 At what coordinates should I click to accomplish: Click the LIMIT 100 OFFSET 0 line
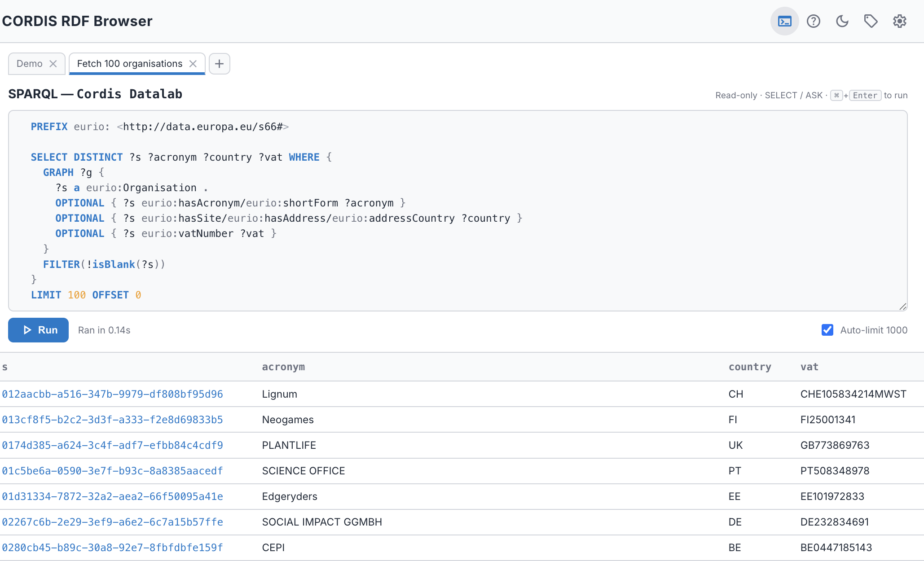86,295
